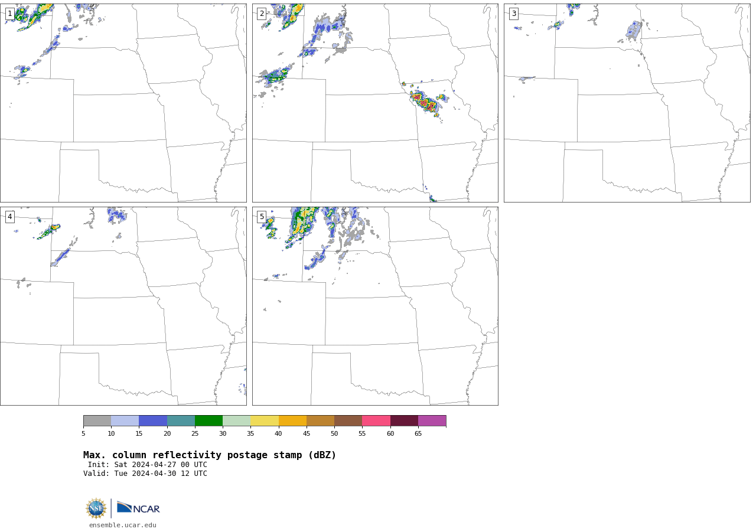The width and height of the screenshot is (756, 532).
Task: Click the colorbar tick label 50
Action: coord(334,433)
